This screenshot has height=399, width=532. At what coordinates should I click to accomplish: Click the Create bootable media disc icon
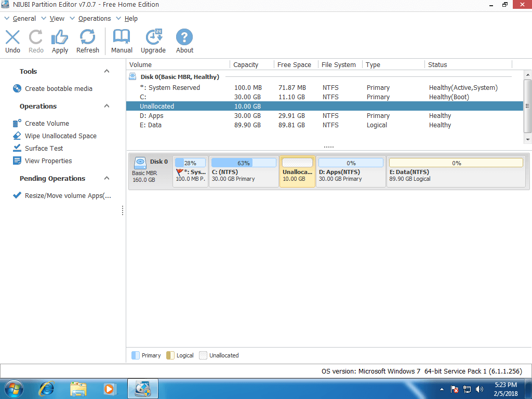click(x=17, y=88)
